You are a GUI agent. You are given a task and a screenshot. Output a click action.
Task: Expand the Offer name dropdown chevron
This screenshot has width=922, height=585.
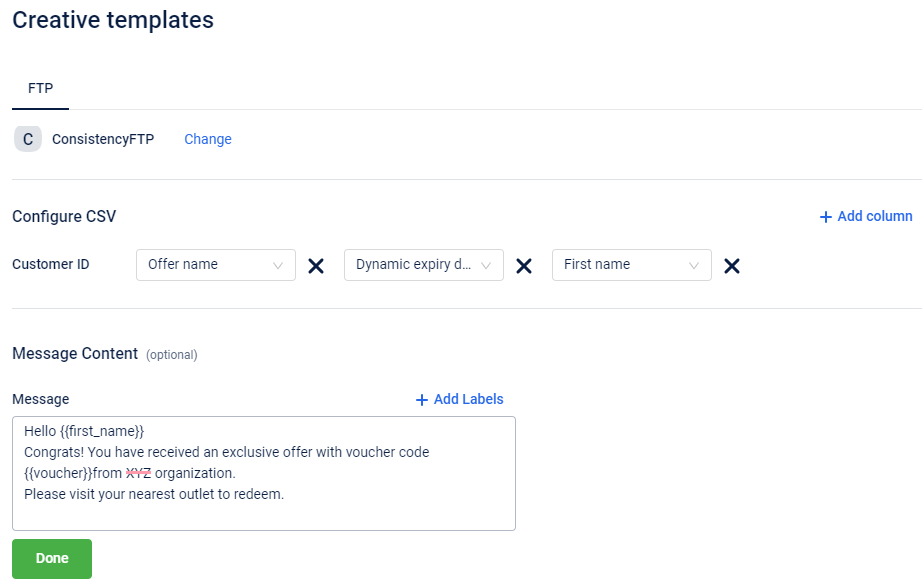tap(278, 266)
